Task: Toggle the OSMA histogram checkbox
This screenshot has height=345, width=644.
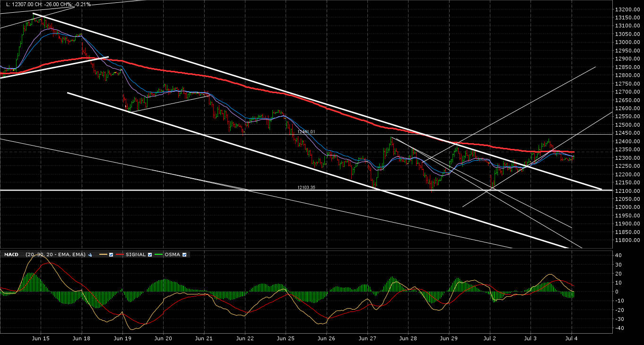Action: (184, 255)
